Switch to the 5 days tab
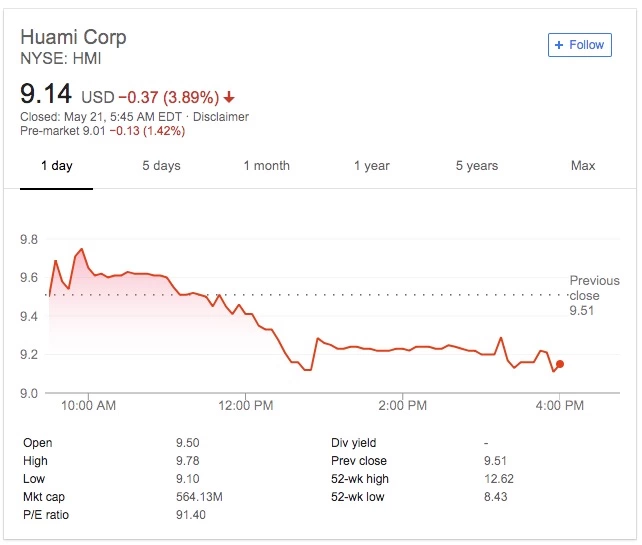 [161, 166]
